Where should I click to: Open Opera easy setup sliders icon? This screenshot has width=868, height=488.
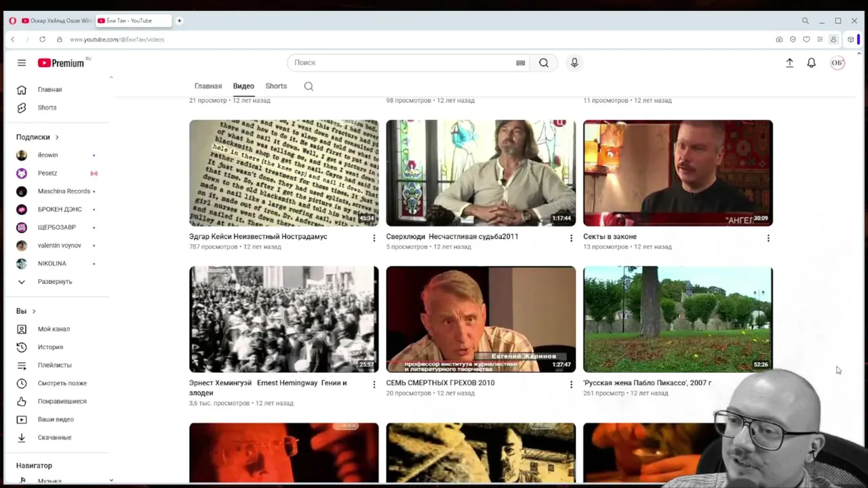(820, 39)
